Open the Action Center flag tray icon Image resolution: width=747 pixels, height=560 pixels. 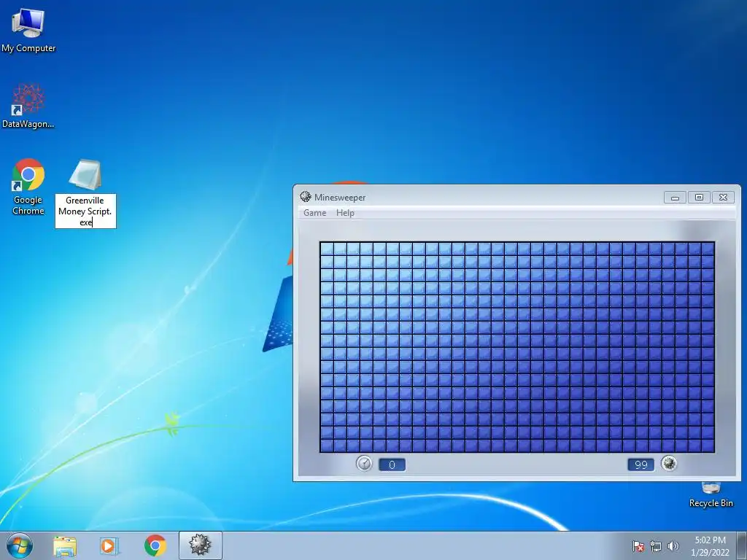638,546
